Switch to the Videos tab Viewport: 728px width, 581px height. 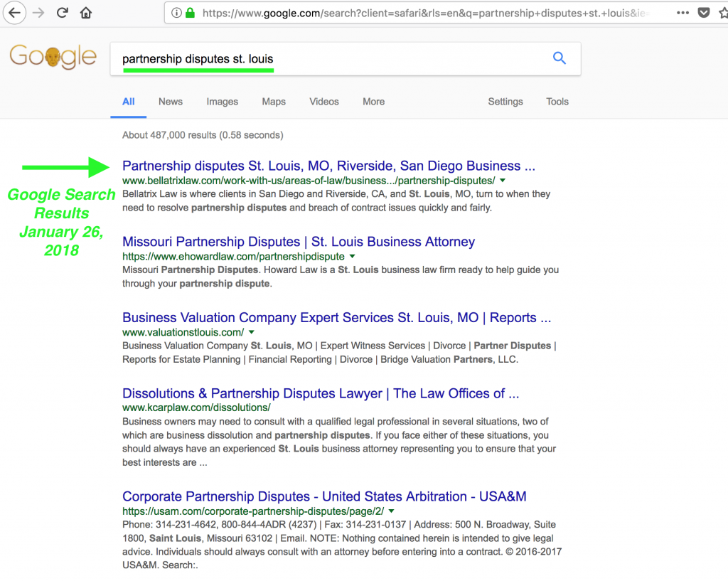(x=324, y=102)
